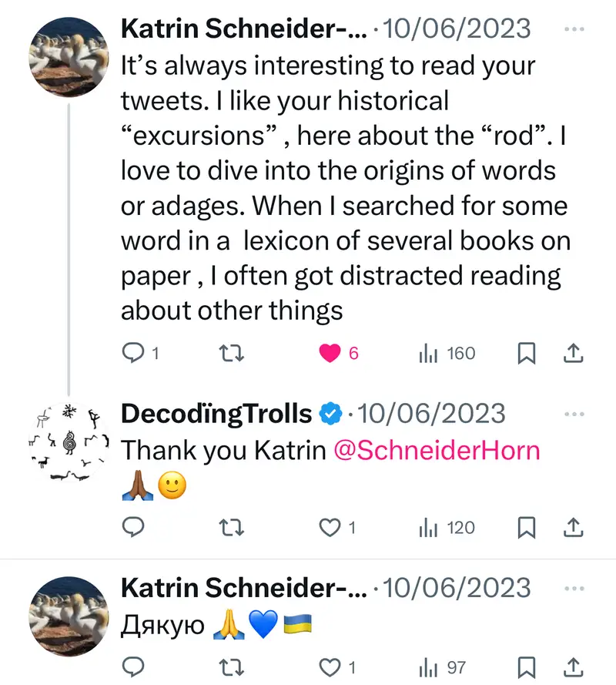The width and height of the screenshot is (616, 685).
Task: Share Katrin's first tweet
Action: click(574, 354)
